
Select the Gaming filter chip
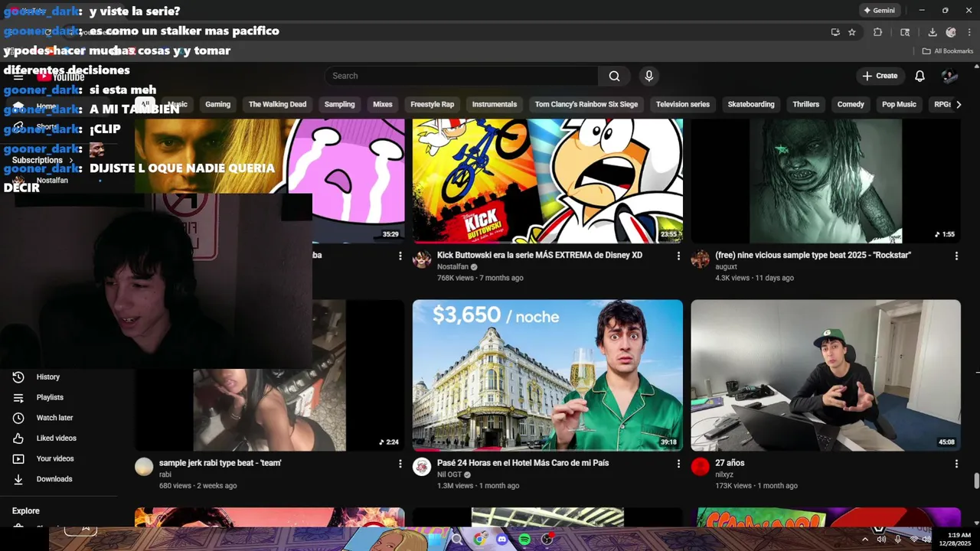(217, 104)
